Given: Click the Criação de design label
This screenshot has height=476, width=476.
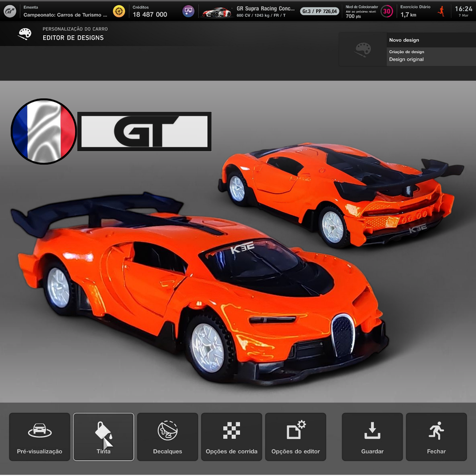Looking at the screenshot, I should click(x=406, y=52).
